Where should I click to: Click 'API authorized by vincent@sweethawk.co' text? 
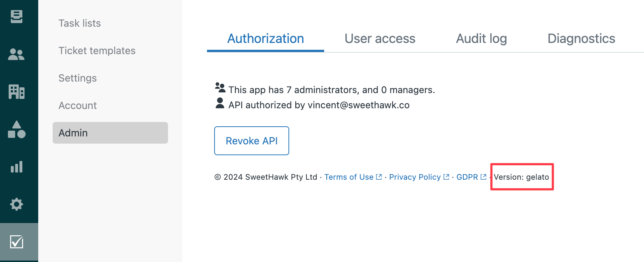click(319, 105)
